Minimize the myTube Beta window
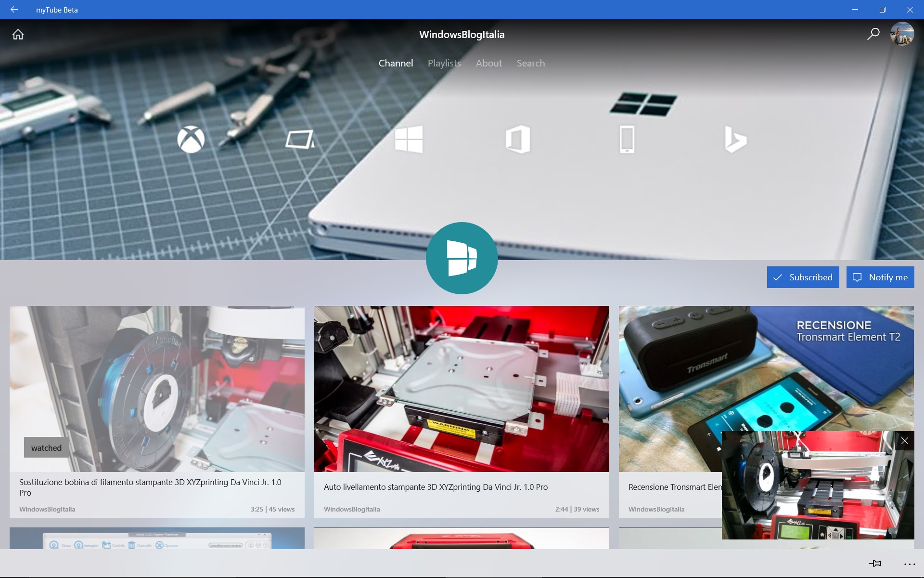 855,10
